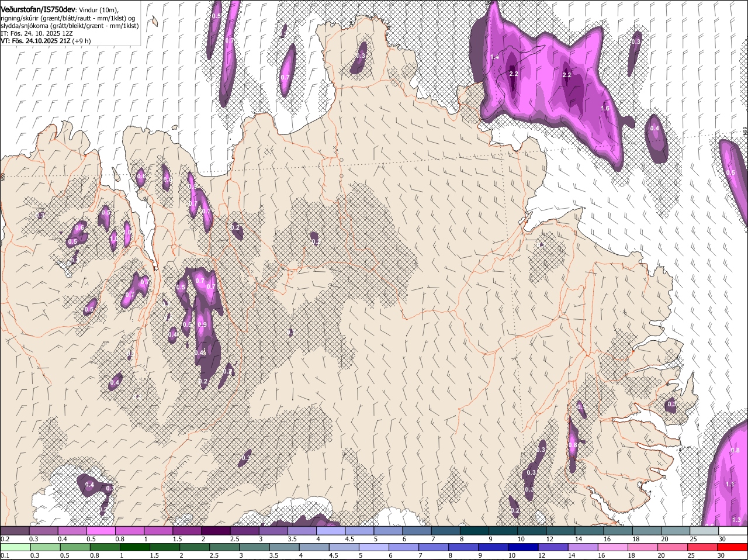Select the 'IT: Fös. 24. 10. 2025 12Z' line
The height and width of the screenshot is (560, 748).
[x=37, y=33]
